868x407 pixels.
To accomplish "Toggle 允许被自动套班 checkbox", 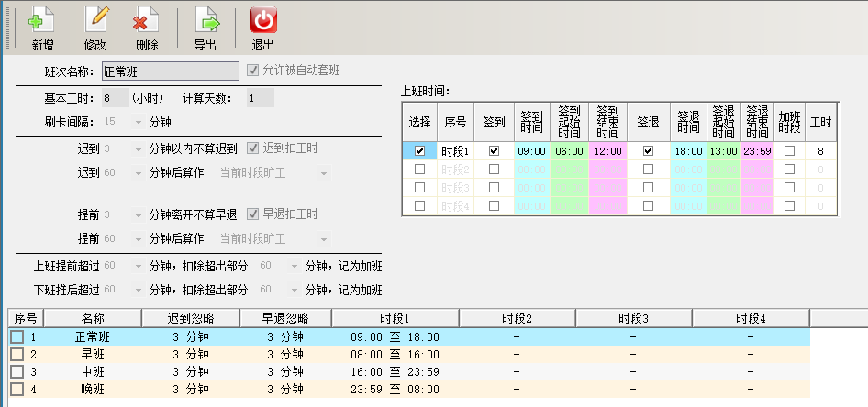I will [253, 71].
